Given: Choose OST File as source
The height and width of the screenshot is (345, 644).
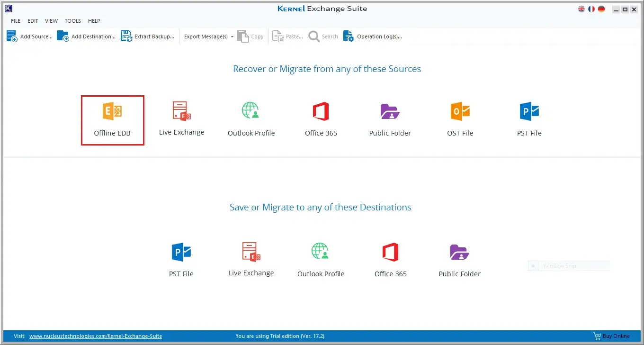Looking at the screenshot, I should point(460,119).
